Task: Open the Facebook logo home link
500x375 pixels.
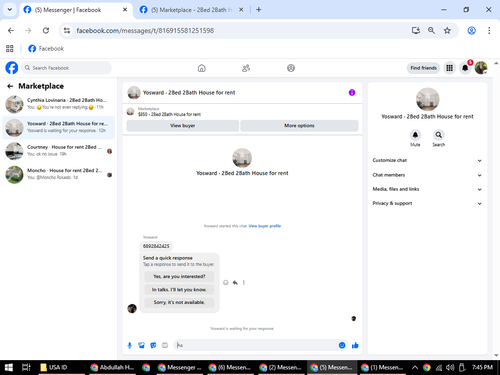Action: click(x=12, y=68)
